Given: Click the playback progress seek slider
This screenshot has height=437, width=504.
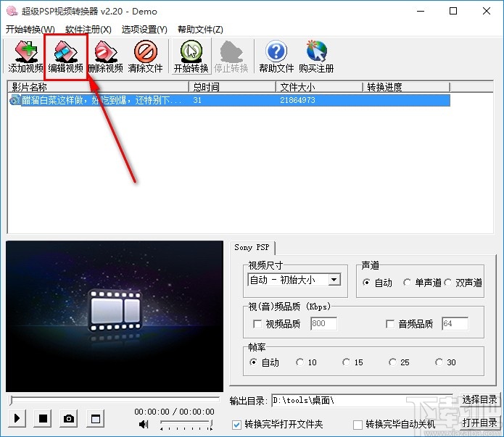Looking at the screenshot, I should [x=115, y=400].
